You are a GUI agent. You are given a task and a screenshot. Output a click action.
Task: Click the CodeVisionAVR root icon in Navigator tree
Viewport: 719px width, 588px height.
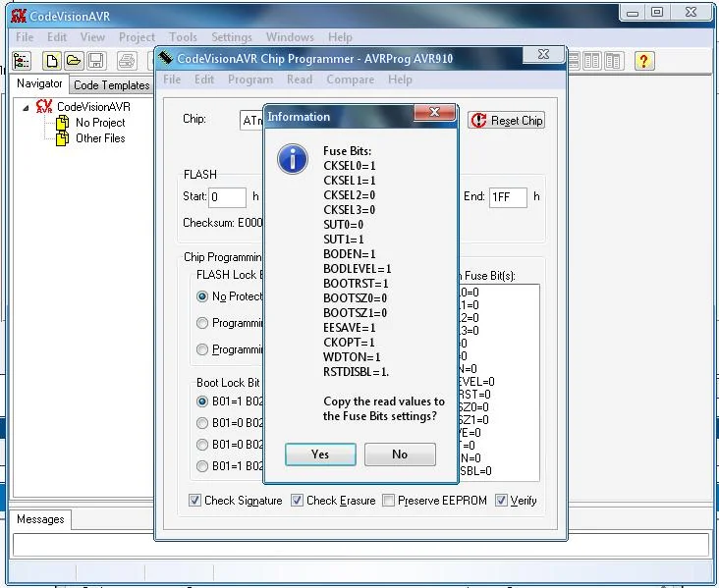(x=44, y=106)
